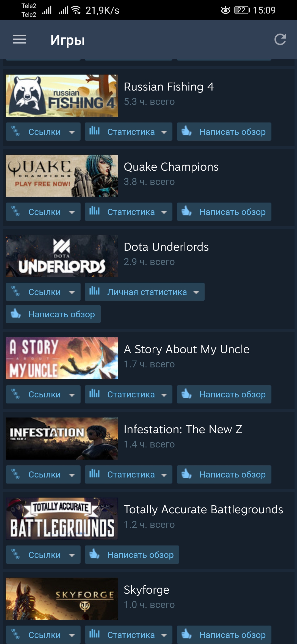Click thumbs-up icon for Russian Fishing 4 review

coord(186,131)
